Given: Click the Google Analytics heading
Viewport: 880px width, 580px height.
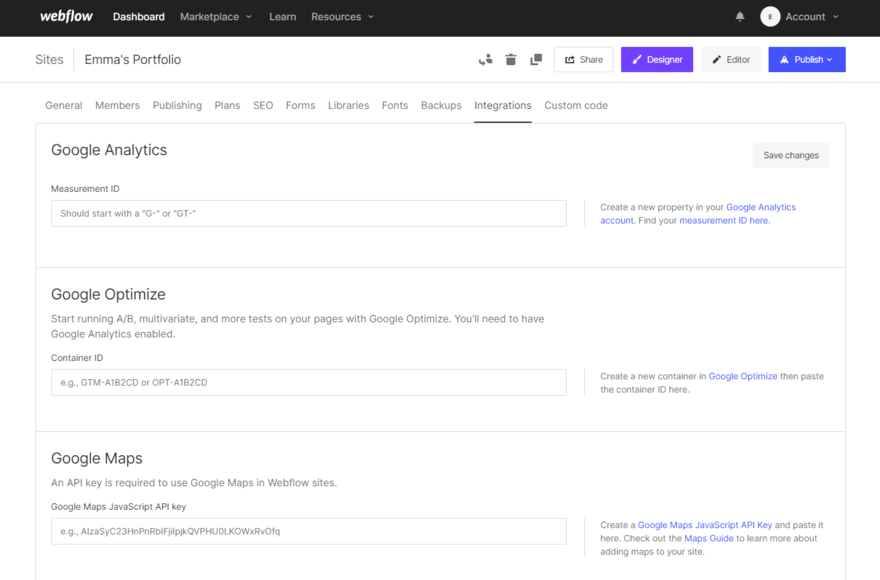Looking at the screenshot, I should coord(109,150).
